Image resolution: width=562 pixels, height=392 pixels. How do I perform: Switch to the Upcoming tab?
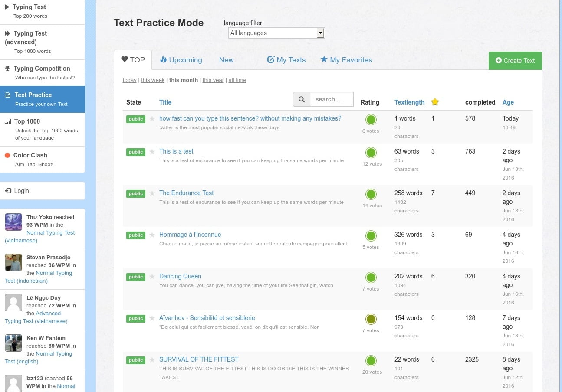(181, 60)
